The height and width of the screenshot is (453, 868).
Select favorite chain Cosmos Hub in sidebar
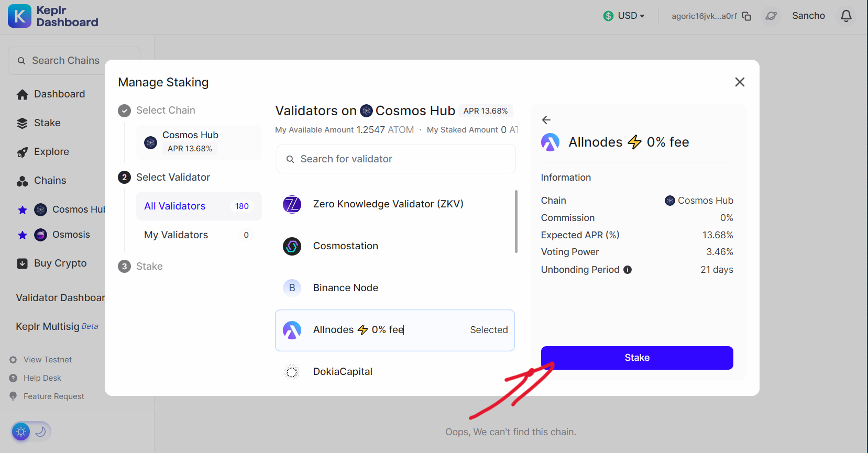tap(69, 209)
